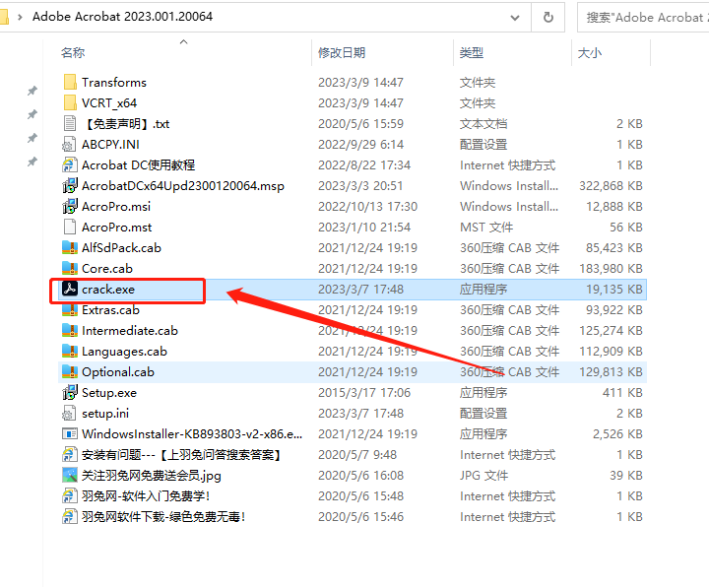Click the 19,135 KB size cell

[x=614, y=290]
